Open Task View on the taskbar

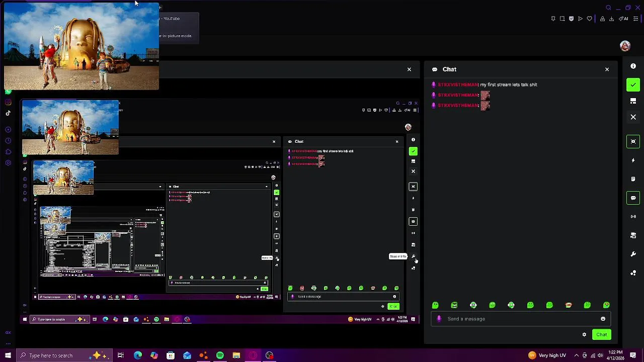(121, 355)
